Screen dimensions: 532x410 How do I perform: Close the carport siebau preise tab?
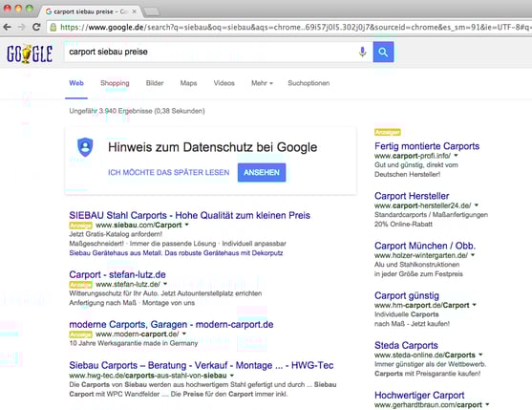click(135, 11)
